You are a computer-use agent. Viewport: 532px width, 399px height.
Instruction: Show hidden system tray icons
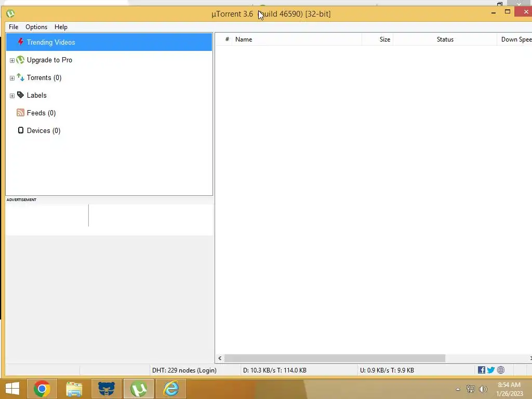click(x=458, y=389)
